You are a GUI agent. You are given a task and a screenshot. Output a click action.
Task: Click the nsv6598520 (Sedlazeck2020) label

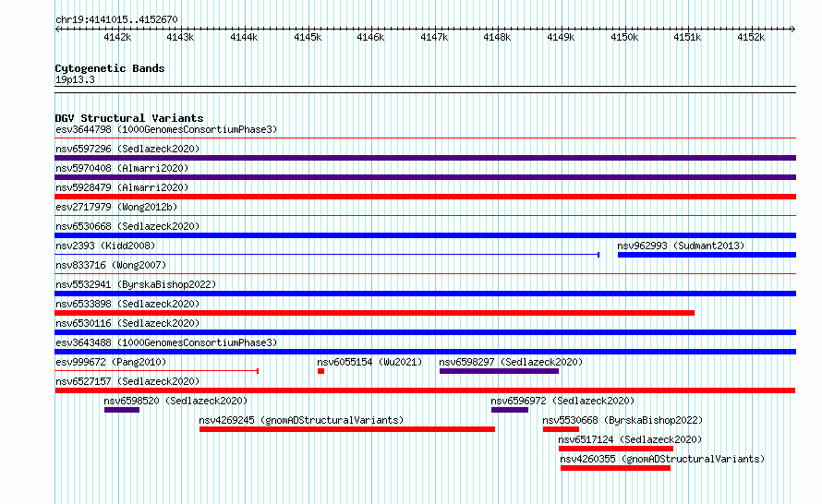click(175, 401)
